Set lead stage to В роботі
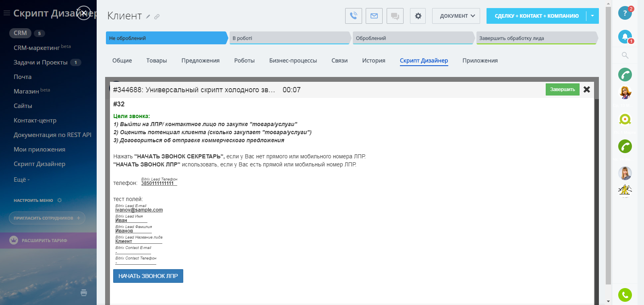Image resolution: width=644 pixels, height=305 pixels. [289, 38]
